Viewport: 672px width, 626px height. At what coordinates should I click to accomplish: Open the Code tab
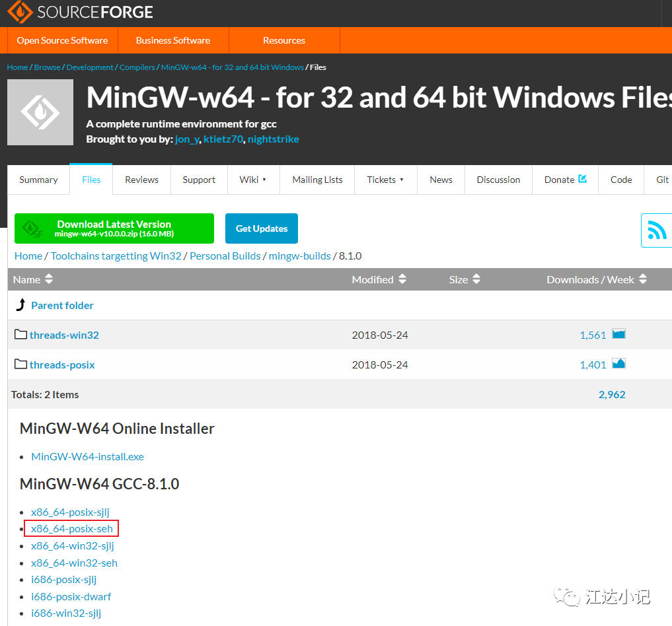621,180
